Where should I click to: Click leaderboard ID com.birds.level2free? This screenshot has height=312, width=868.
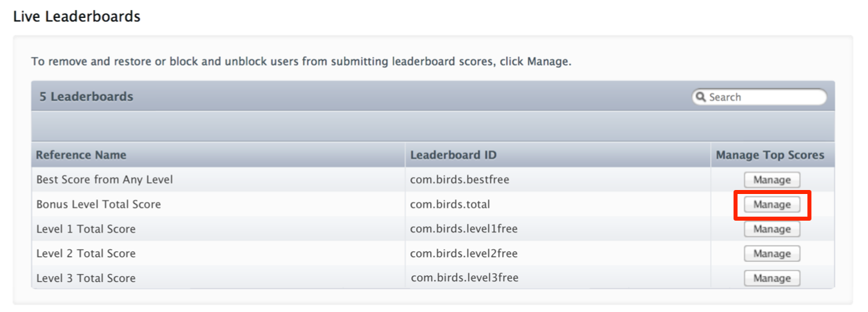pyautogui.click(x=464, y=254)
